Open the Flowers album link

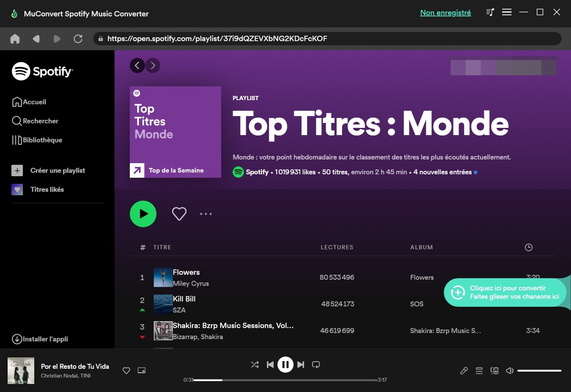coord(422,277)
